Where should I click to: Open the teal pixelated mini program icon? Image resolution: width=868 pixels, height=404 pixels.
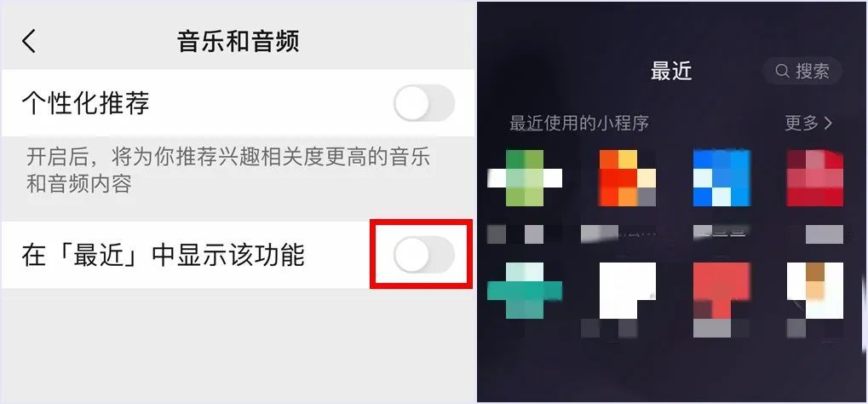coord(524,291)
